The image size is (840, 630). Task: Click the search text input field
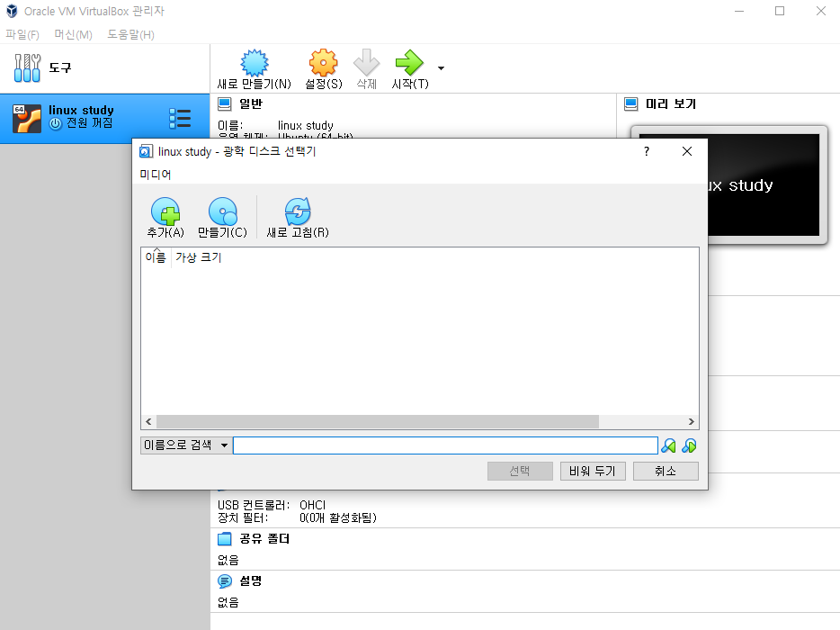pos(445,445)
